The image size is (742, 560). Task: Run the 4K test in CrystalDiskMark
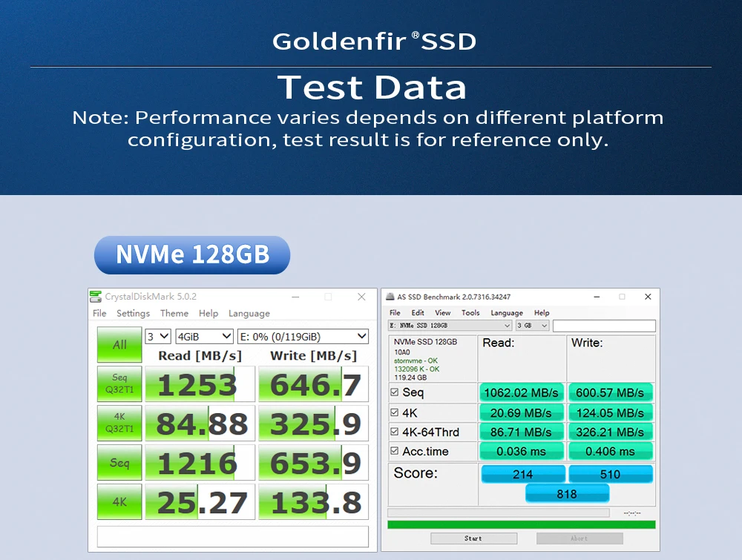[x=119, y=502]
